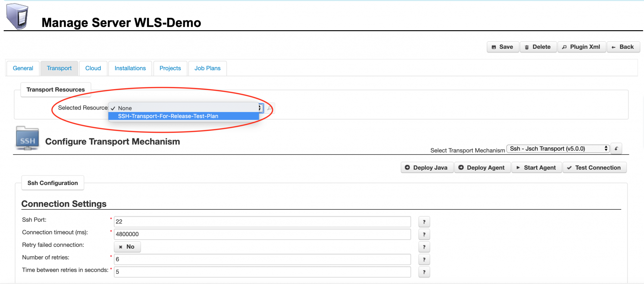
Task: Open the Cloud tab
Action: click(93, 68)
